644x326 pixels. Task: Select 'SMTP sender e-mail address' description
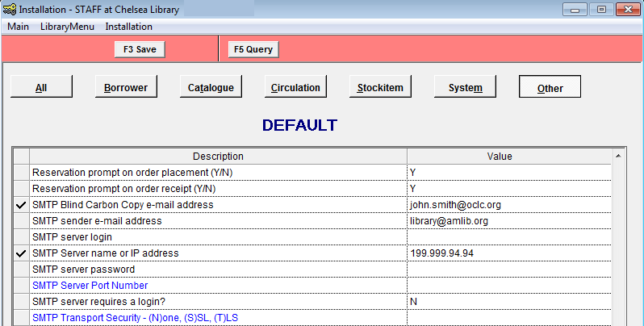click(218, 221)
